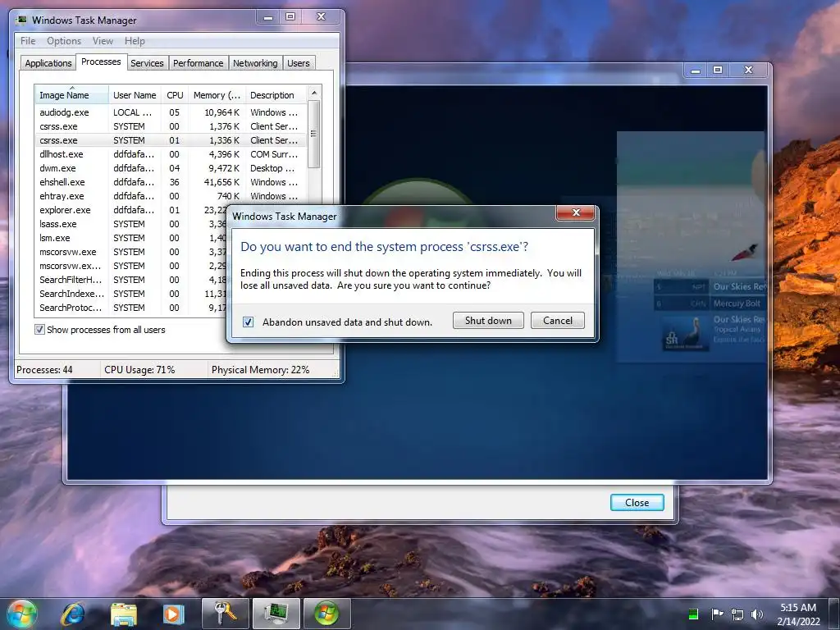Open the File menu
Image resolution: width=840 pixels, height=630 pixels.
point(28,41)
